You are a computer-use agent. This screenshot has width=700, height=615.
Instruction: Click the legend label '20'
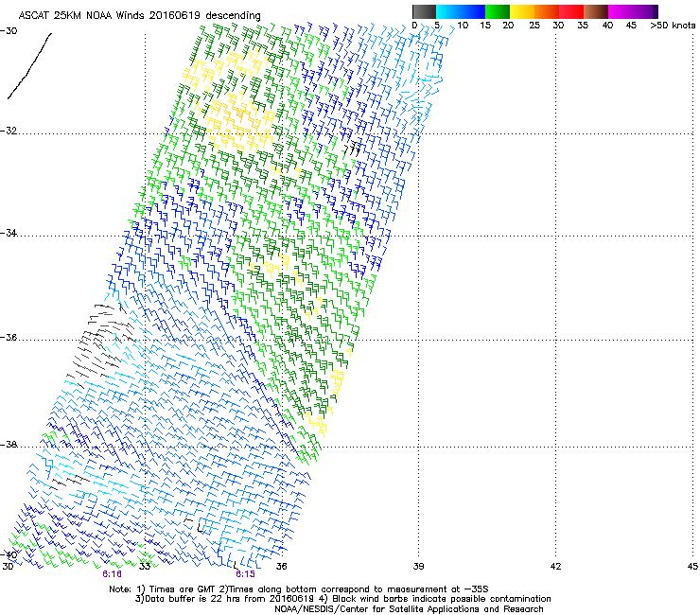508,26
